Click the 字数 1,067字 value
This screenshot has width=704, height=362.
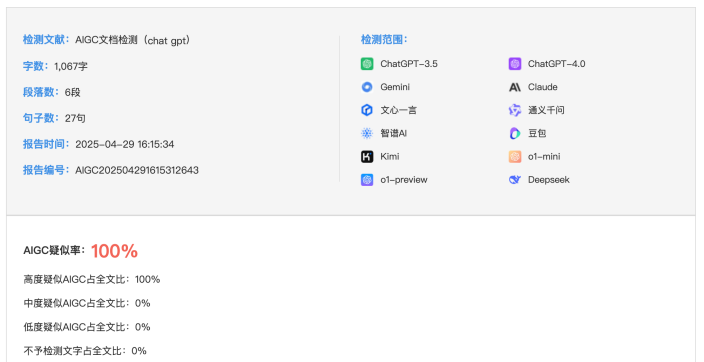pos(71,66)
